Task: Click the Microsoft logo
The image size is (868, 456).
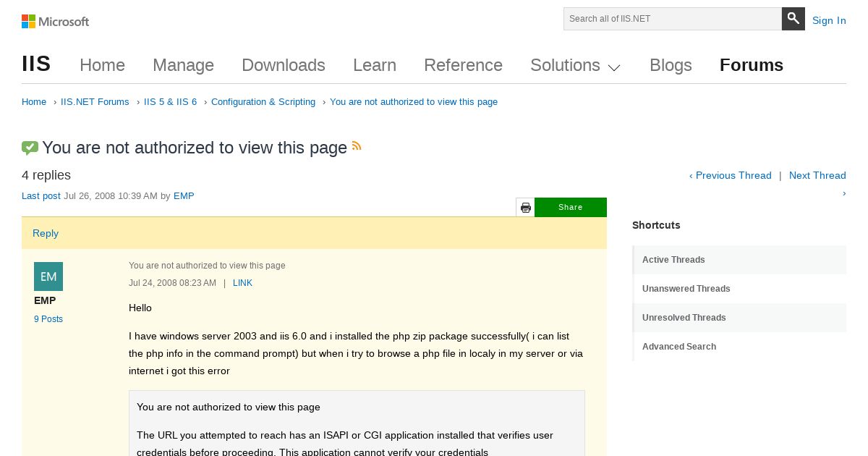Action: pos(55,21)
